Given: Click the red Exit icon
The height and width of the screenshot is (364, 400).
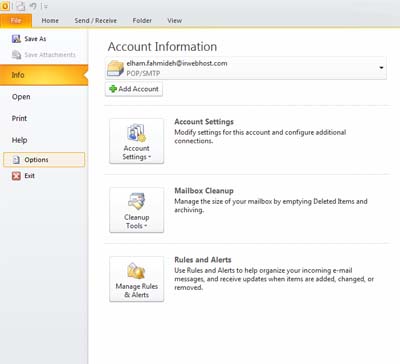Looking at the screenshot, I should coord(16,176).
